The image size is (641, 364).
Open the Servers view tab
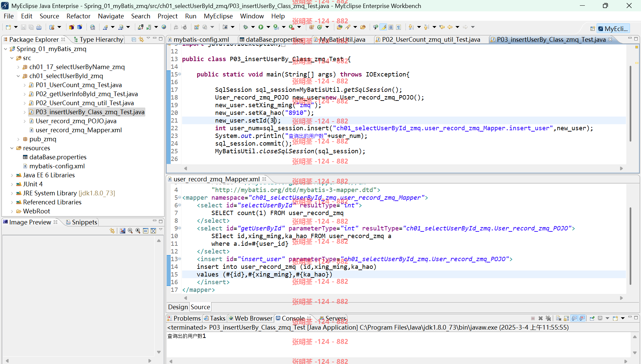coord(333,318)
